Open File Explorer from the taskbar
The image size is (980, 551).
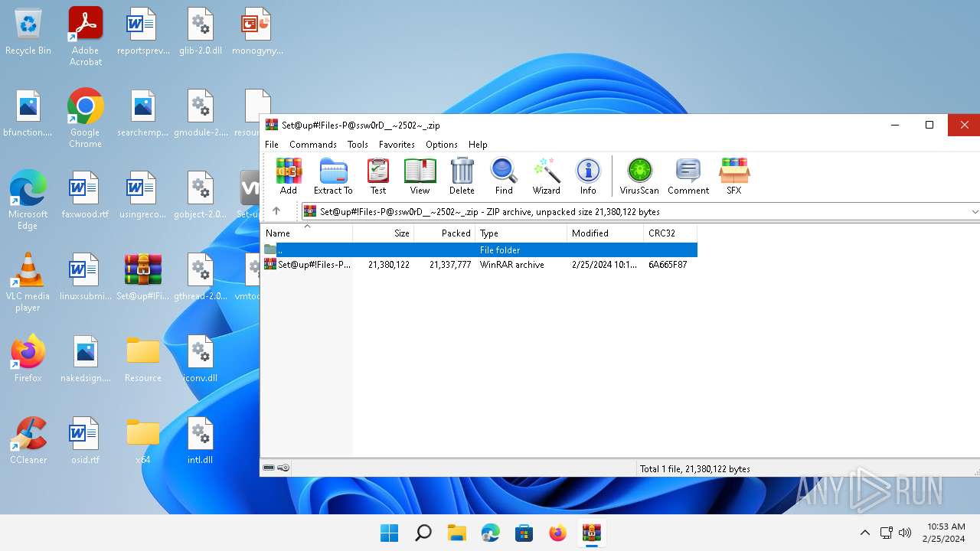coord(456,533)
